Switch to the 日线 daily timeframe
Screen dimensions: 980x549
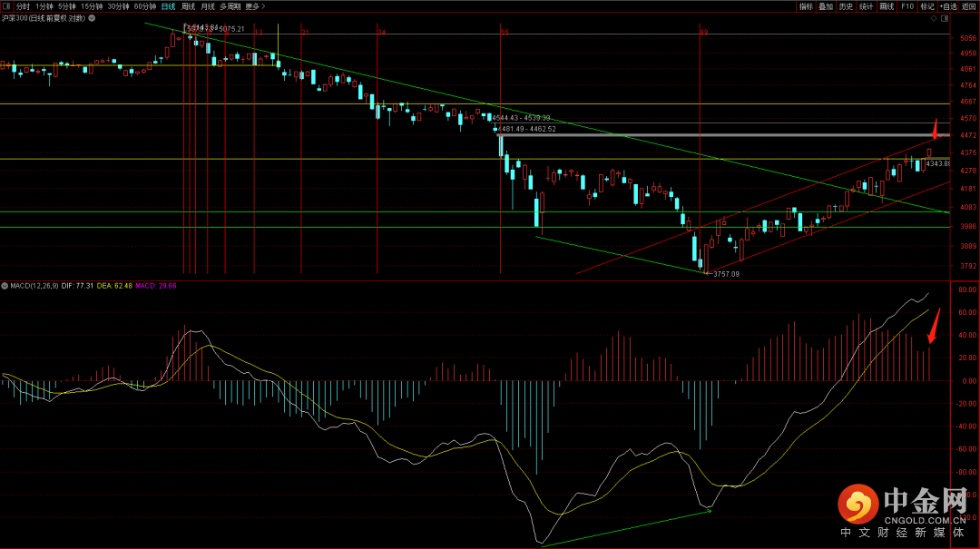point(169,6)
